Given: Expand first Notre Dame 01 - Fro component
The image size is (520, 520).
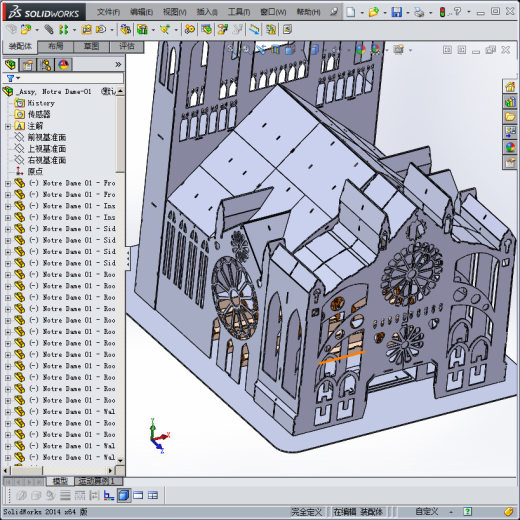Looking at the screenshot, I should [x=8, y=183].
